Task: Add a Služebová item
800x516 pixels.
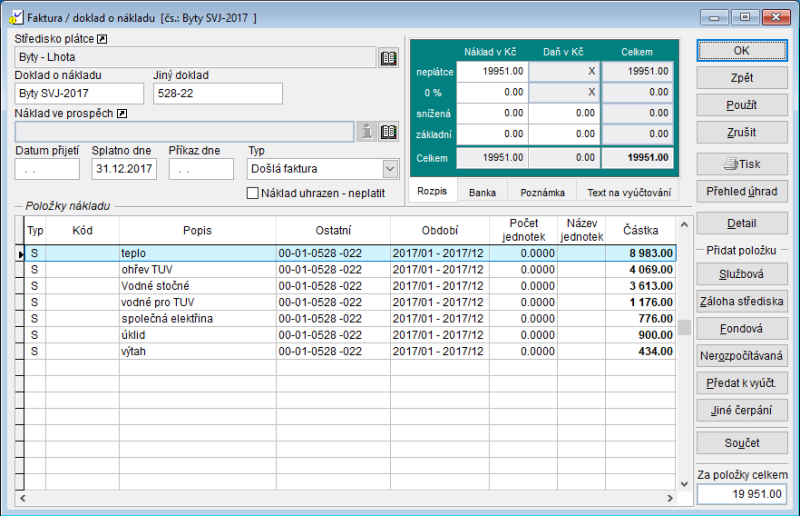Action: click(x=741, y=273)
